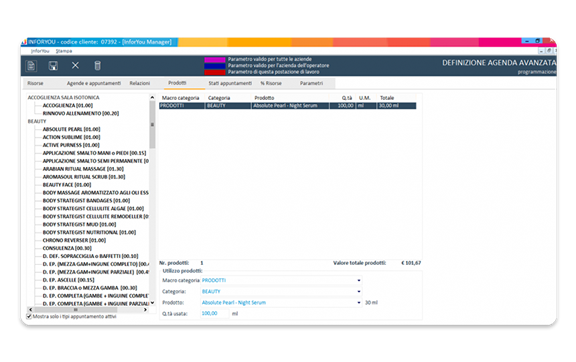Open the Stati appuntamenti tab

click(x=230, y=83)
